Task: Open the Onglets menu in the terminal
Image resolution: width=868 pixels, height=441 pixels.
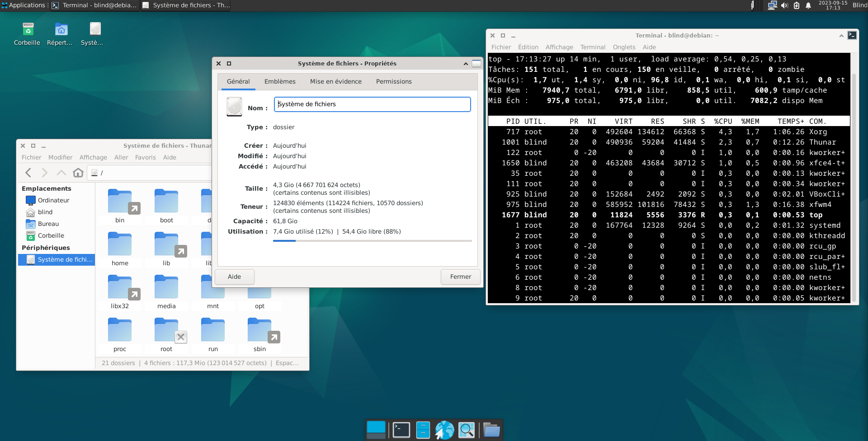Action: coord(624,47)
